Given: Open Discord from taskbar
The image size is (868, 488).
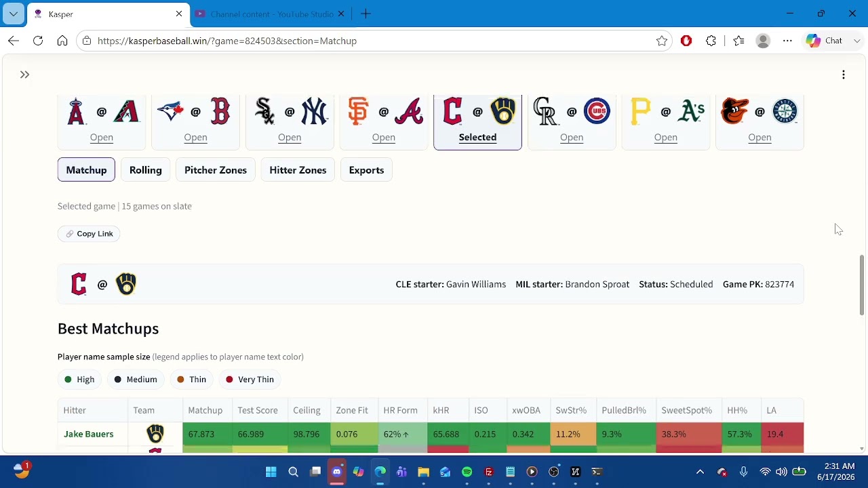Looking at the screenshot, I should [x=337, y=472].
